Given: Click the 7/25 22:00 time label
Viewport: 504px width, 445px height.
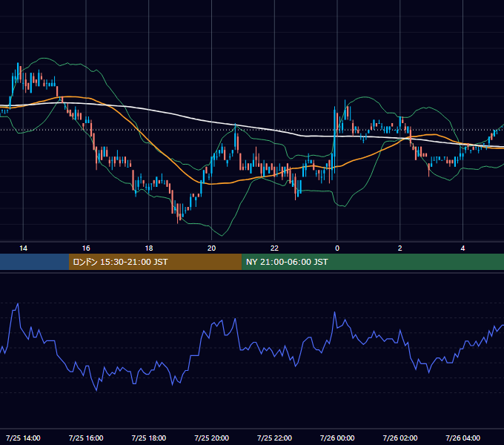Looking at the screenshot, I should coord(274,438).
